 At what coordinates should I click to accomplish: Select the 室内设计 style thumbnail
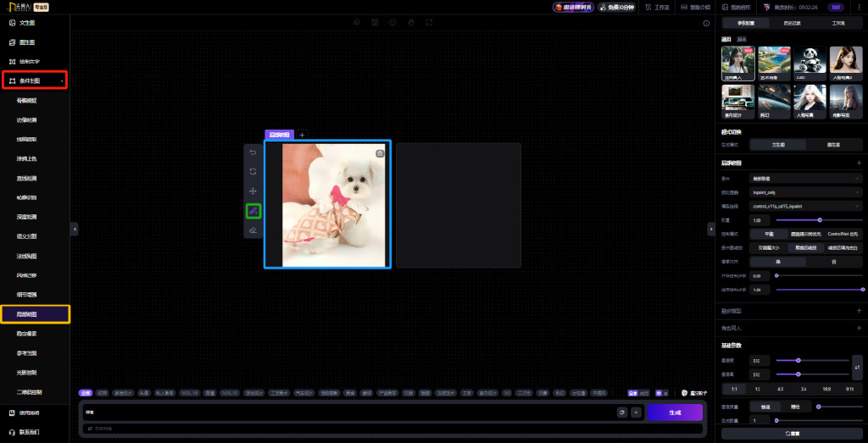pos(738,102)
